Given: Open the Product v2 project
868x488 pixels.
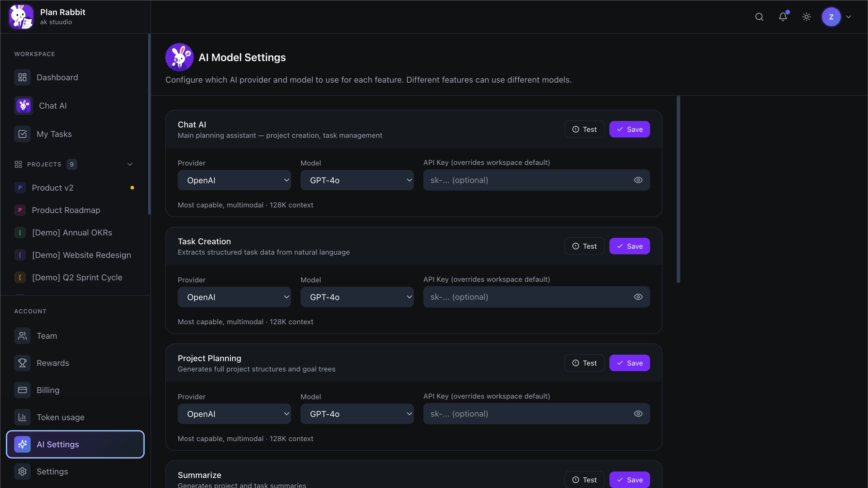Looking at the screenshot, I should tap(75, 188).
